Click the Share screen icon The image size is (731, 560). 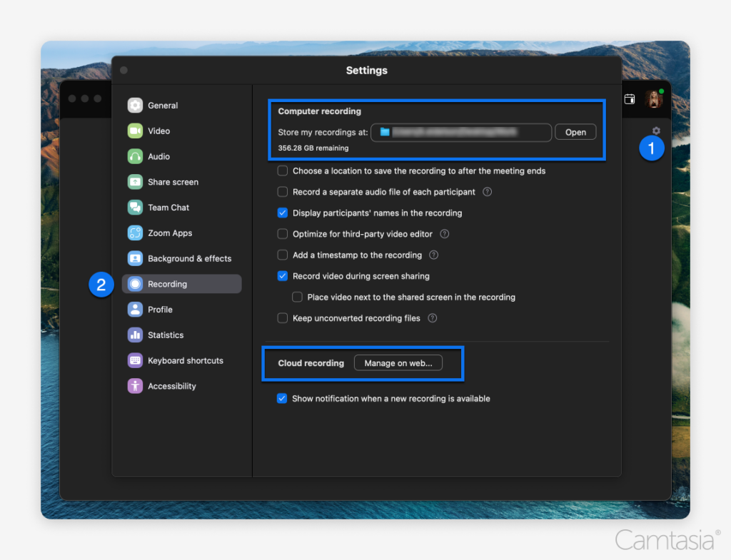[x=135, y=182]
